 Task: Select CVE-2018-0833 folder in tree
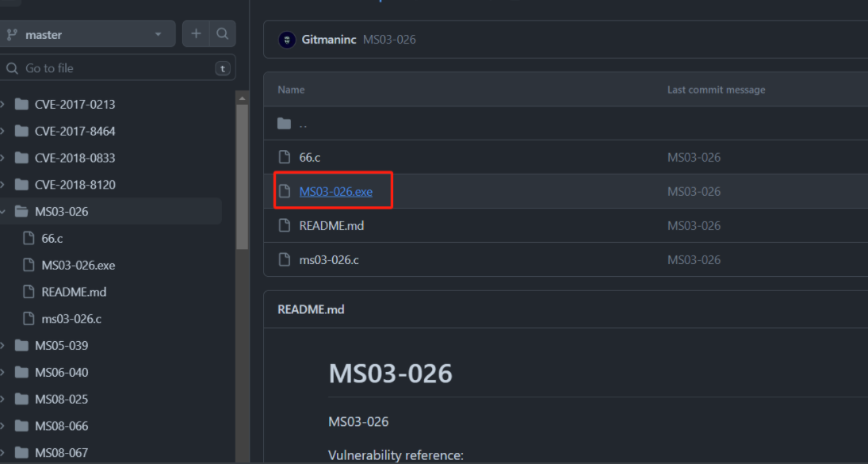(75, 158)
